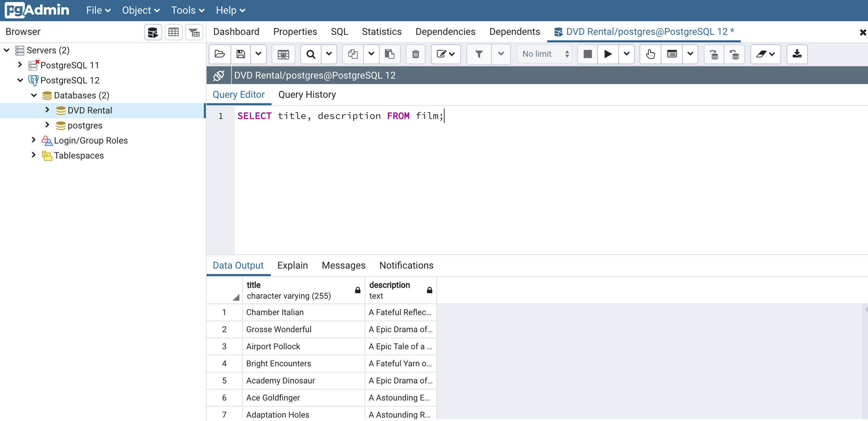Open the Object menu
The height and width of the screenshot is (421, 868).
coord(141,10)
